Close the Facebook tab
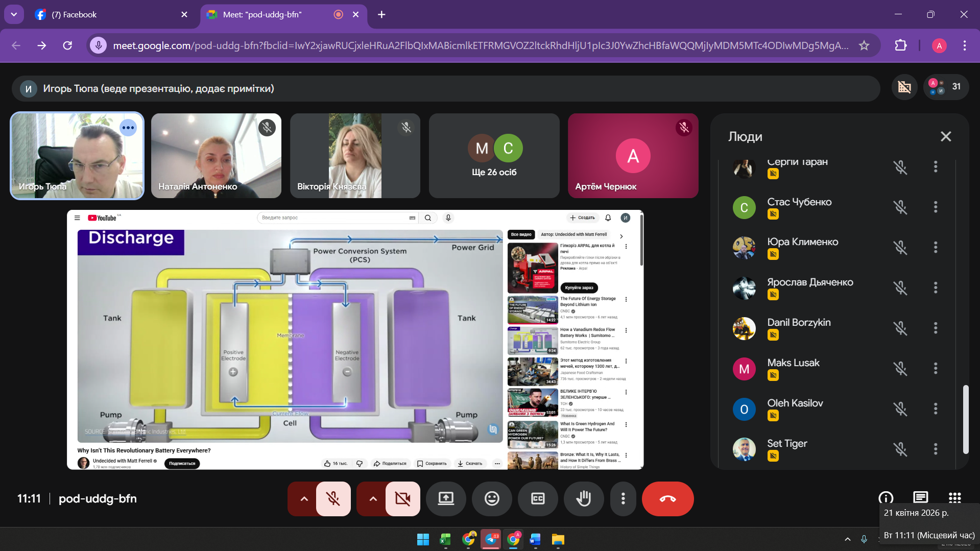Screen dimensions: 980x551 pos(184,14)
